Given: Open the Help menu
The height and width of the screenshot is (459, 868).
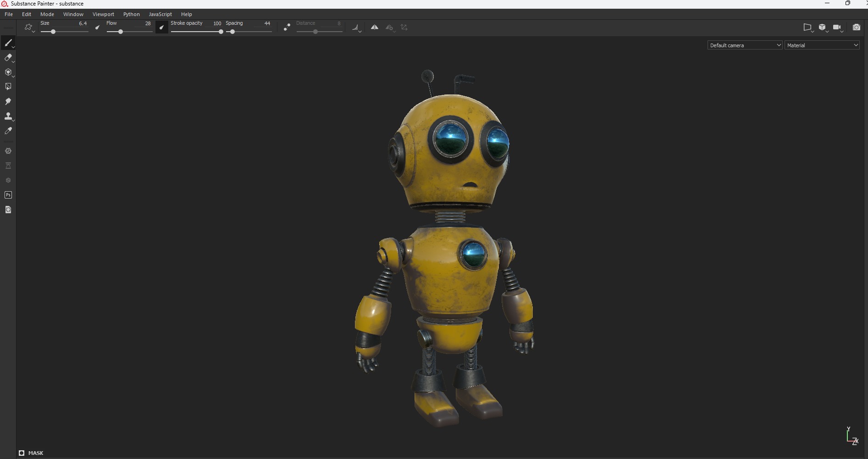Looking at the screenshot, I should tap(186, 14).
